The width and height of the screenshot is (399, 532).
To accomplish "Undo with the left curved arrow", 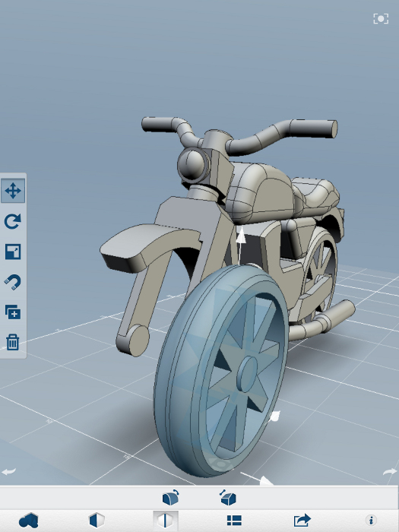I will tap(9, 471).
